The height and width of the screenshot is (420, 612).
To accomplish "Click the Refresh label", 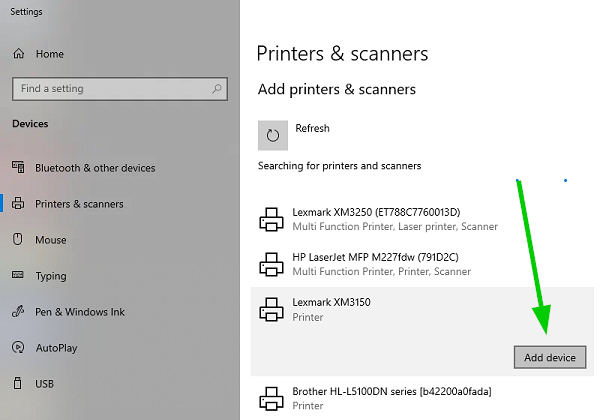I will [x=312, y=128].
